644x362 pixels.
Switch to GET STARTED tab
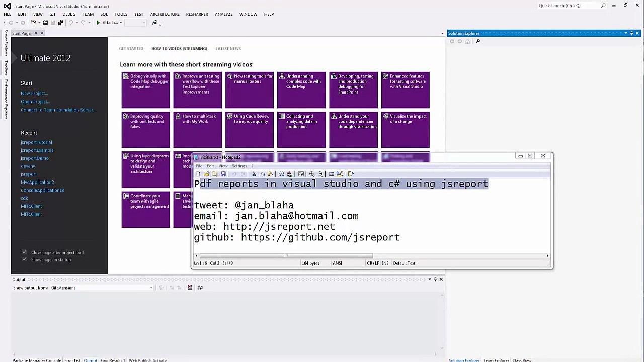[x=131, y=48]
